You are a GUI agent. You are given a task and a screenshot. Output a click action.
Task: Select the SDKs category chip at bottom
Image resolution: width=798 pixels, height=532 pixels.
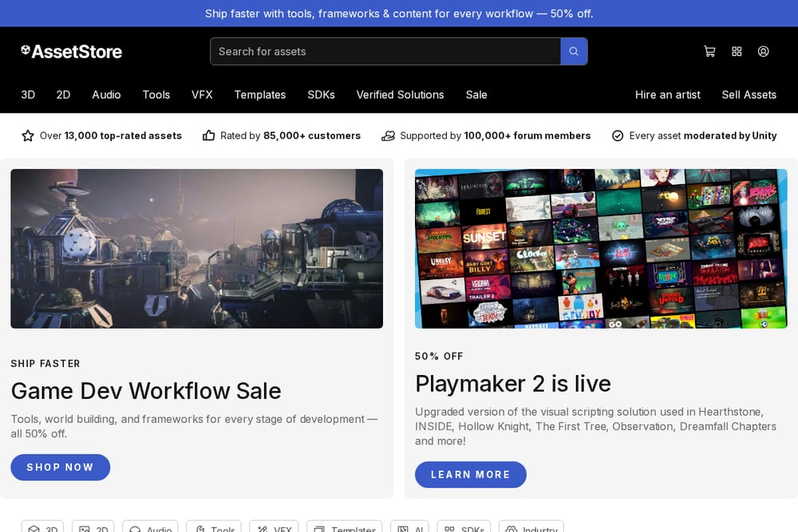[x=464, y=527]
